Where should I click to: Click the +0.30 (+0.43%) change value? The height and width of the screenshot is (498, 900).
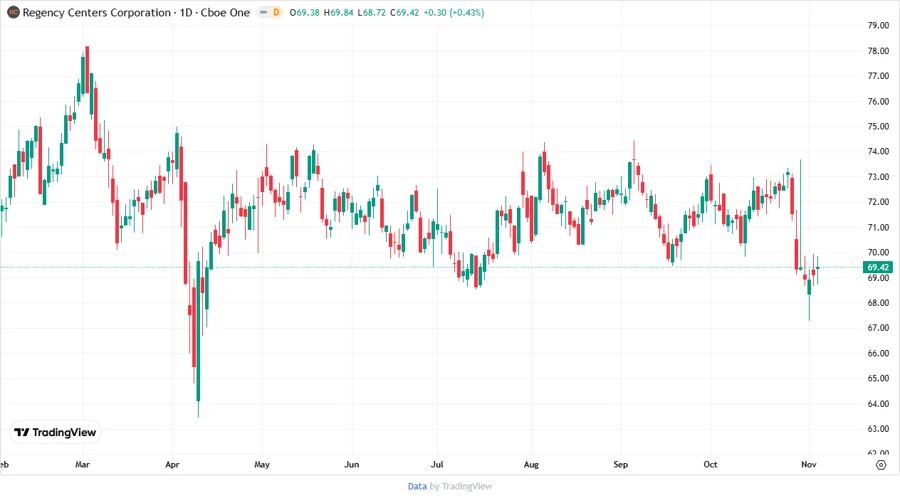453,12
